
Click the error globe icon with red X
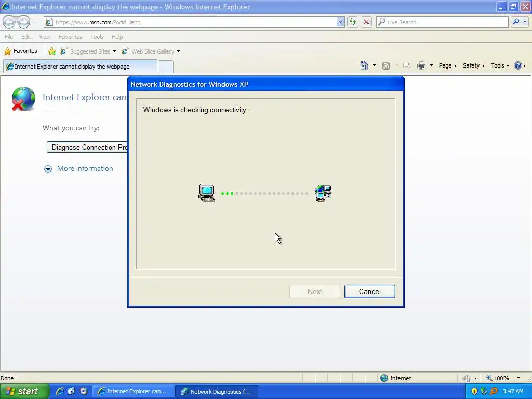pyautogui.click(x=23, y=99)
